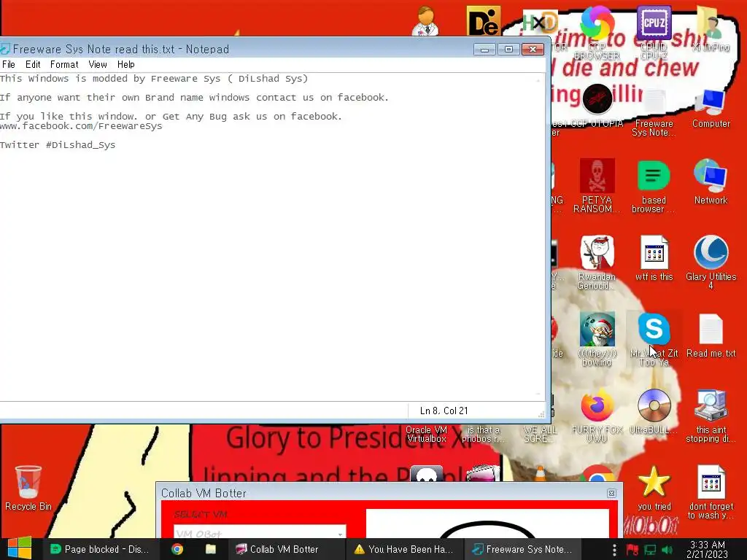The width and height of the screenshot is (747, 560).
Task: Click the Ln 8, Col 21 status text
Action: (444, 411)
